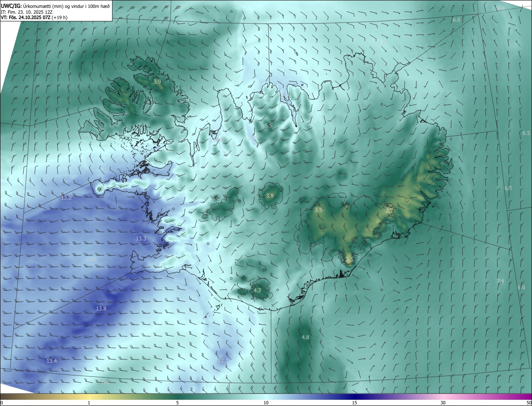This screenshot has width=532, height=406.
Task: Click the 5.0 precipitation value label
Action: coord(216,198)
